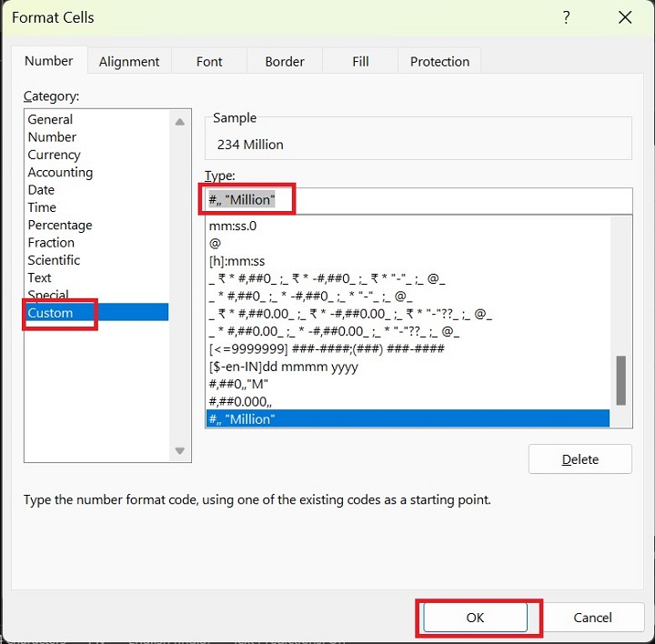This screenshot has width=655, height=644.
Task: Delete the selected custom format
Action: tap(579, 459)
